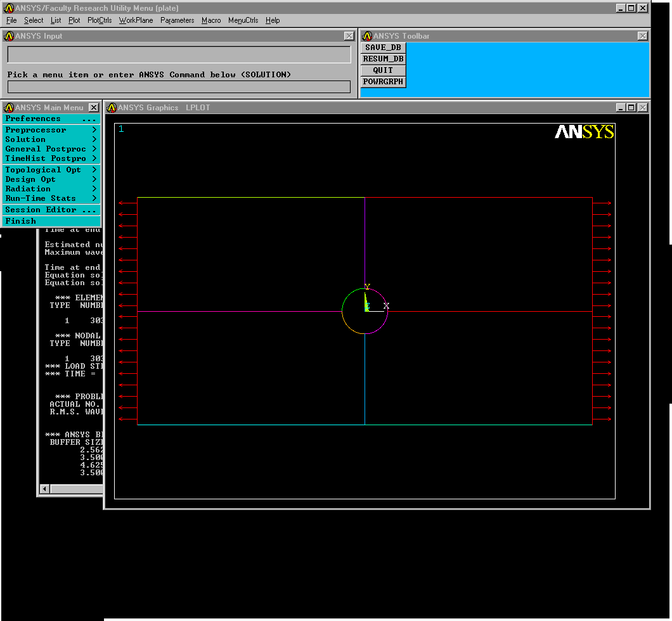
Task: Open the Plot menu
Action: [x=74, y=20]
